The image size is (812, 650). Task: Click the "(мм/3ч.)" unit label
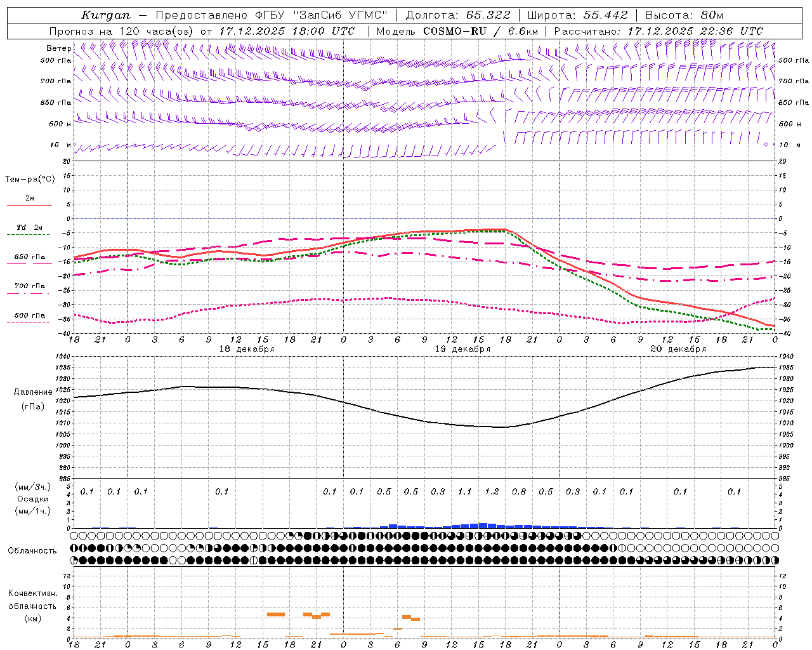click(x=32, y=487)
